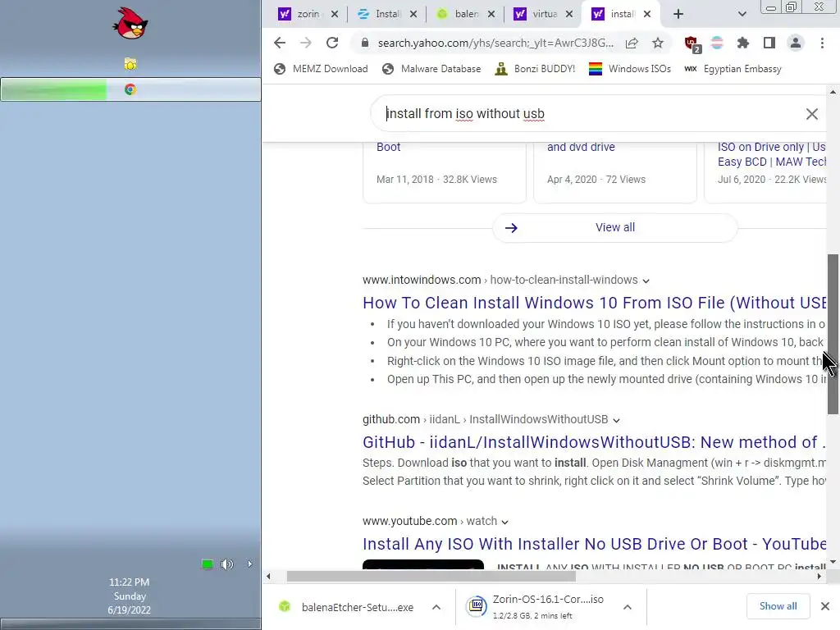View site security padlock info
The width and height of the screenshot is (840, 630).
[365, 43]
